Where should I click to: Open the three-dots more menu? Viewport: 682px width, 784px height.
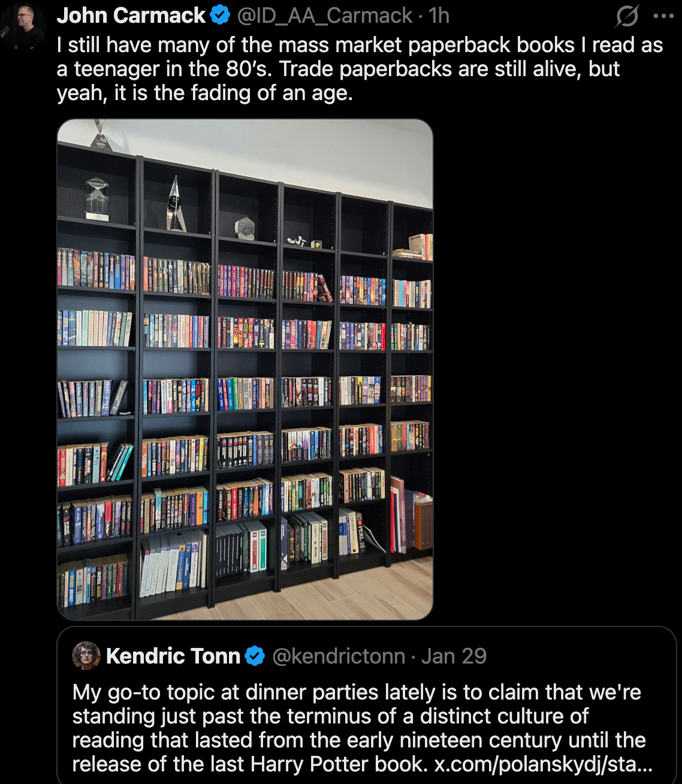coord(663,16)
